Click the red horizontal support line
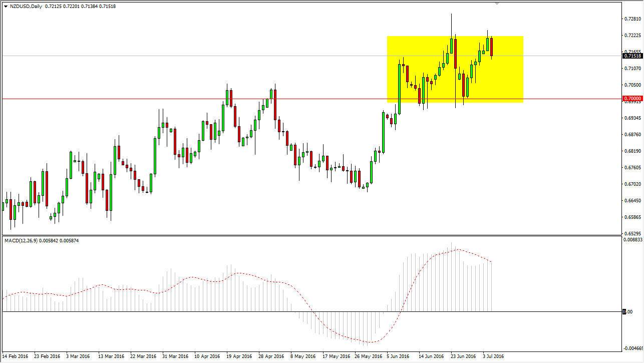Viewport: 644px width, 363px height. click(200, 99)
